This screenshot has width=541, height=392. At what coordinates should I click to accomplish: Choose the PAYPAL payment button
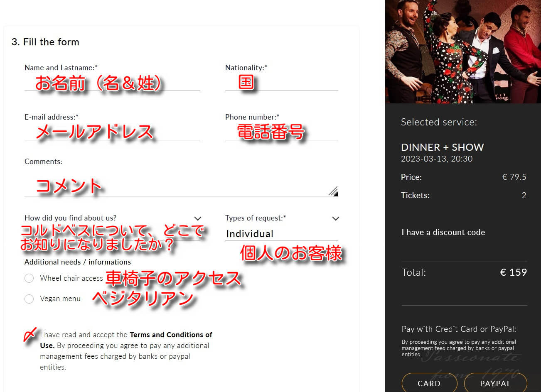click(495, 383)
